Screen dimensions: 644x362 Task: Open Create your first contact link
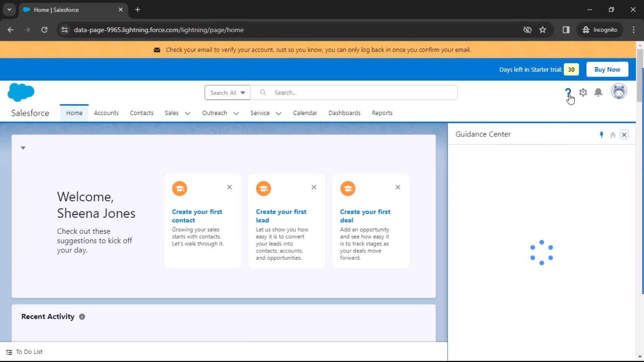tap(197, 216)
